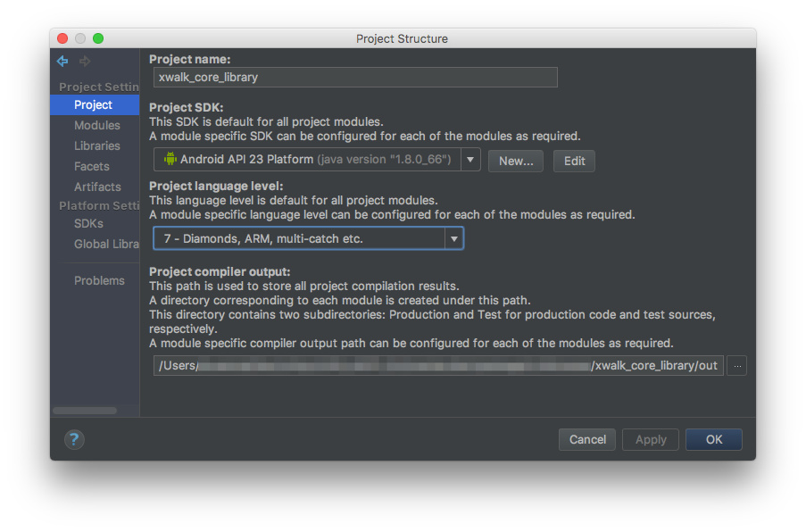This screenshot has height=532, width=806.
Task: Open the Modules settings page
Action: click(97, 125)
